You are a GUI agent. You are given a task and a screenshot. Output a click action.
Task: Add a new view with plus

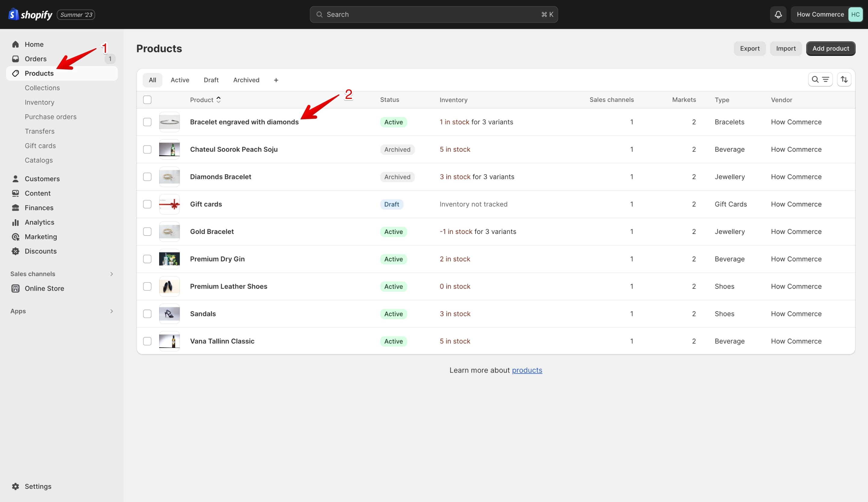(276, 80)
